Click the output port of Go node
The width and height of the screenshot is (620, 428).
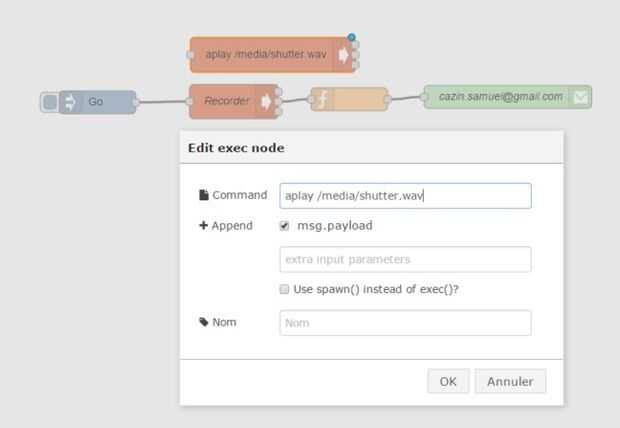click(x=136, y=102)
